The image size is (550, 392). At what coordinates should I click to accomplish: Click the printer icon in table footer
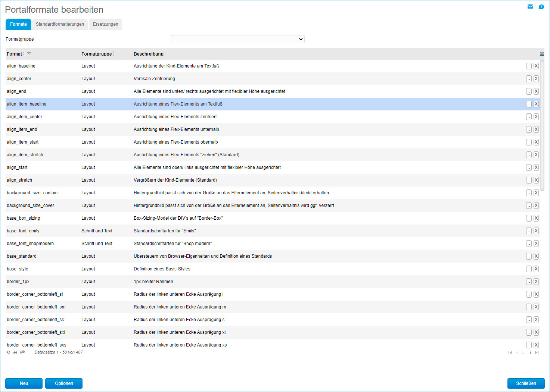[x=15, y=352]
